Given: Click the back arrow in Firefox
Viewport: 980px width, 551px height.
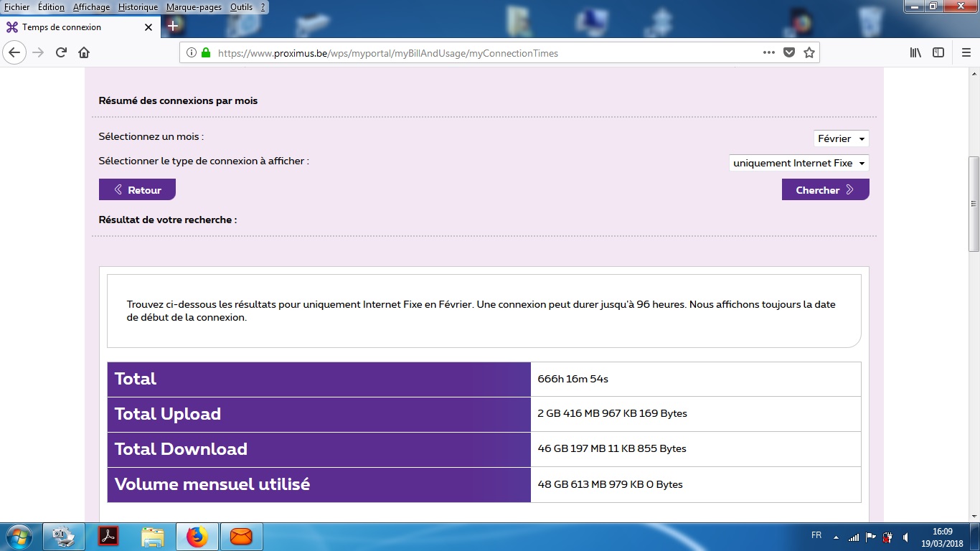Looking at the screenshot, I should (14, 52).
